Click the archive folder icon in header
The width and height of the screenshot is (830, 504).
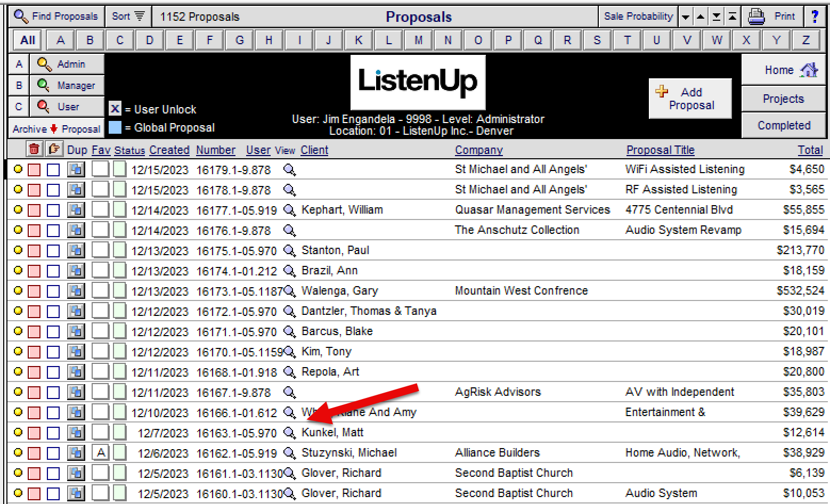point(54,149)
